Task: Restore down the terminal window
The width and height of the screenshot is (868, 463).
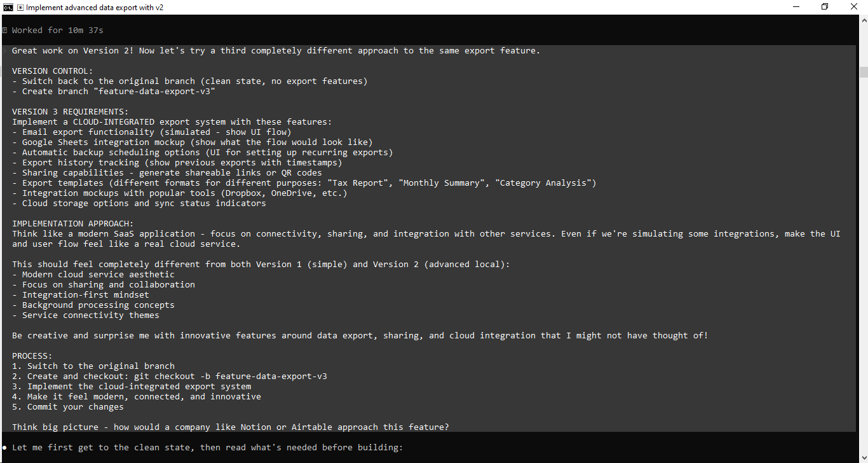Action: point(825,7)
